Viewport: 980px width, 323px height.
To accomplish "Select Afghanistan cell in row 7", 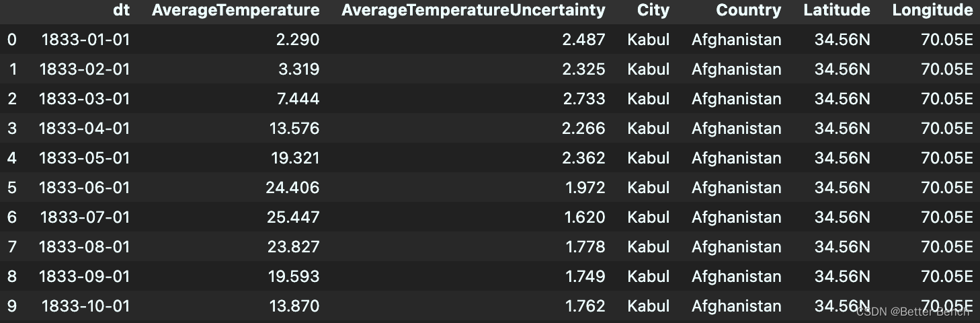I will coord(737,247).
